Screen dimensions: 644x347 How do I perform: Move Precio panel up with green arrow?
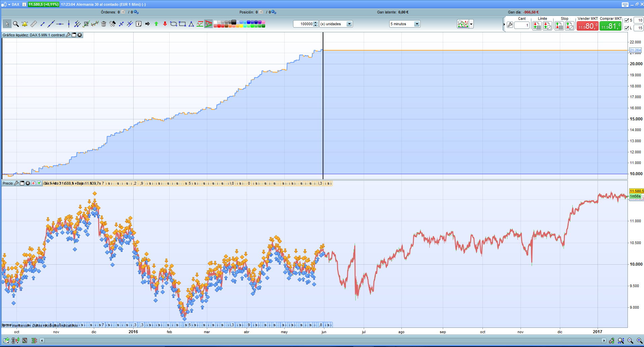coord(39,183)
